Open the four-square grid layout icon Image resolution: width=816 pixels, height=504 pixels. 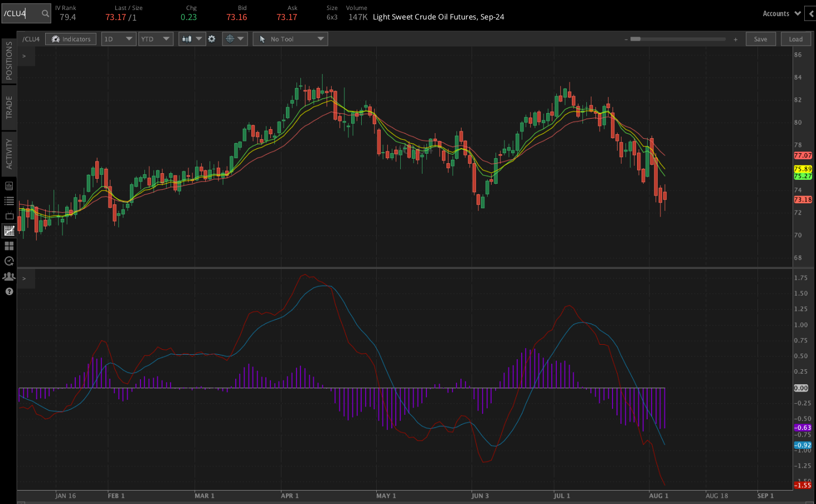tap(9, 246)
